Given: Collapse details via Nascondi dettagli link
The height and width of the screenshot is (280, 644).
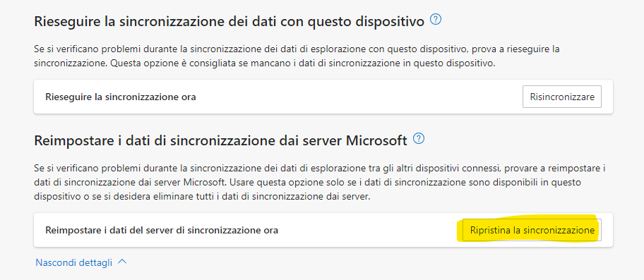Looking at the screenshot, I should 74,263.
